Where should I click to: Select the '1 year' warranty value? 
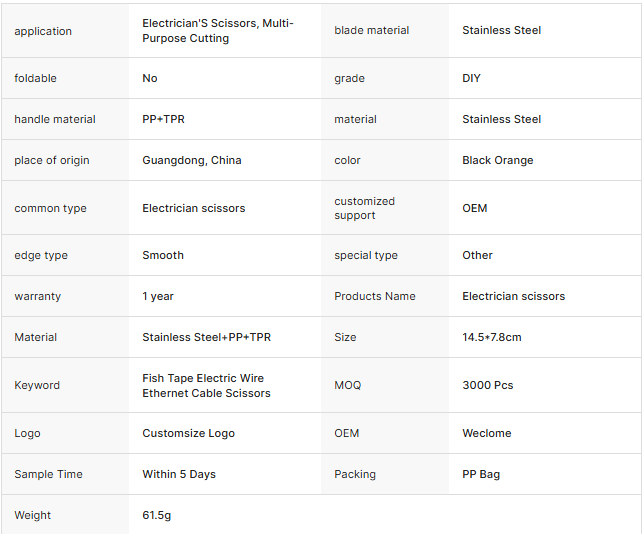(158, 296)
